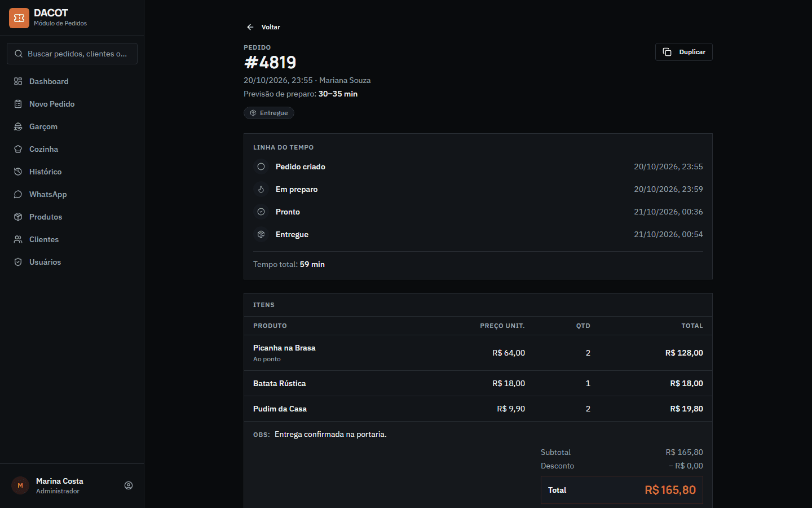
Task: Go back using Voltar link
Action: pyautogui.click(x=263, y=27)
